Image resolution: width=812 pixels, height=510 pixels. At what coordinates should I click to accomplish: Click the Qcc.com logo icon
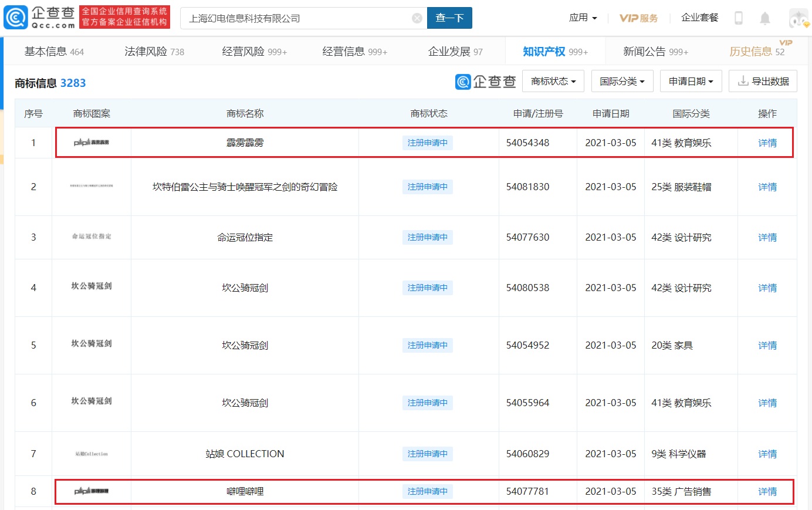[16, 18]
